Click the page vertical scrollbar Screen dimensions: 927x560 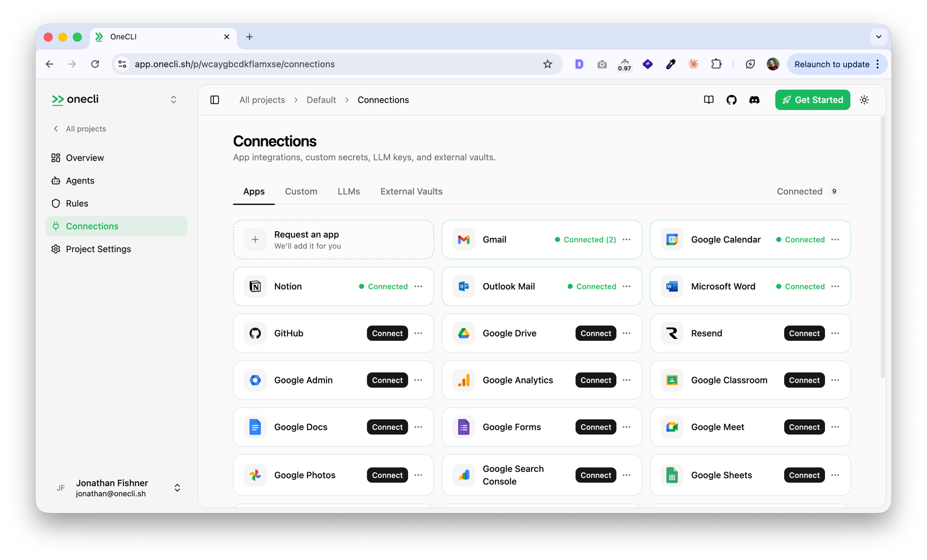(882, 248)
